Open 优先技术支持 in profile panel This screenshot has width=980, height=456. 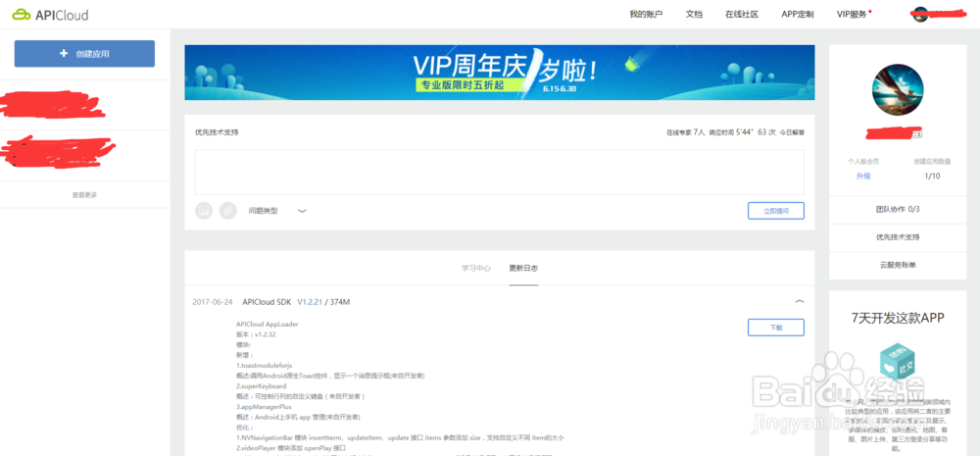[x=898, y=237]
